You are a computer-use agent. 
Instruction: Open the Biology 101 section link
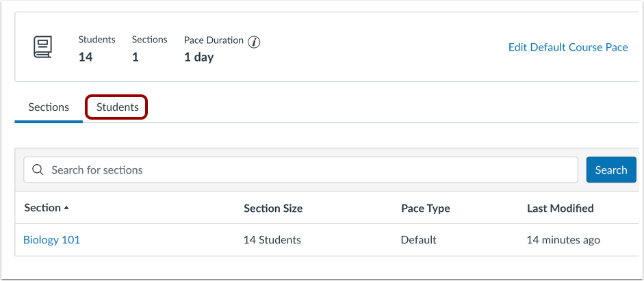[51, 240]
